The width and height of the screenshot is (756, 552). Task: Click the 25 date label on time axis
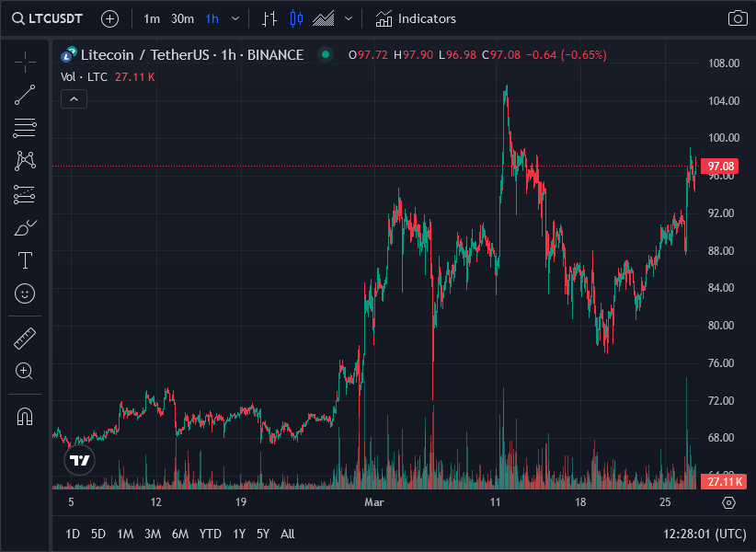pyautogui.click(x=665, y=502)
